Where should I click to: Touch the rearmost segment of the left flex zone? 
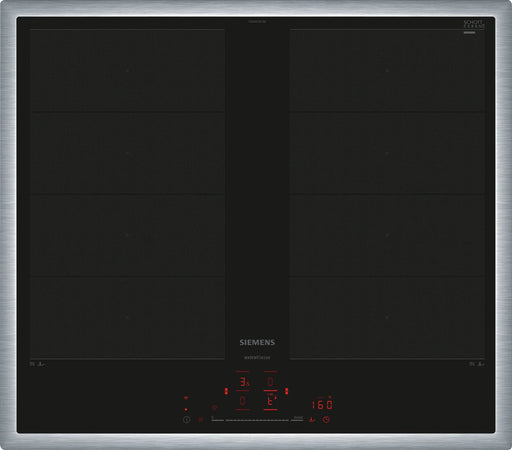point(127,70)
